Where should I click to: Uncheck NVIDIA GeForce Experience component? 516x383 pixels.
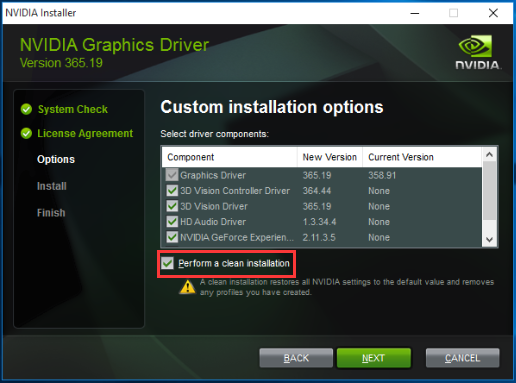(x=172, y=237)
